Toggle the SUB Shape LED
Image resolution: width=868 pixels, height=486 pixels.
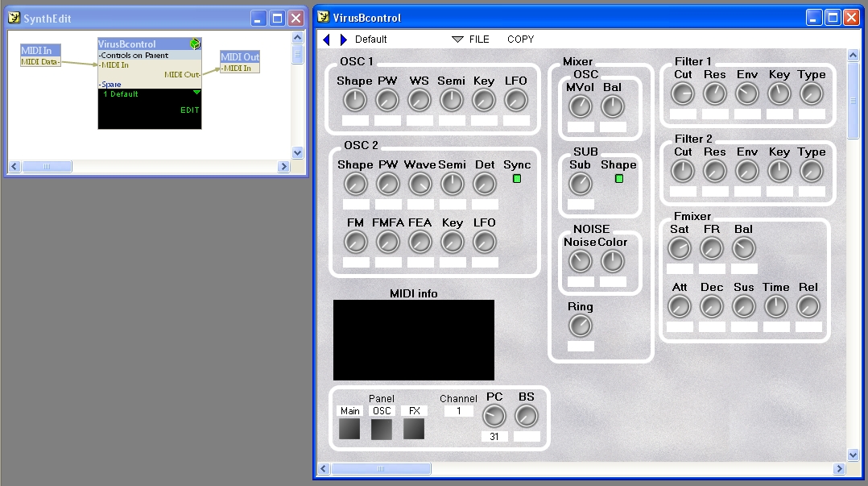pyautogui.click(x=619, y=178)
